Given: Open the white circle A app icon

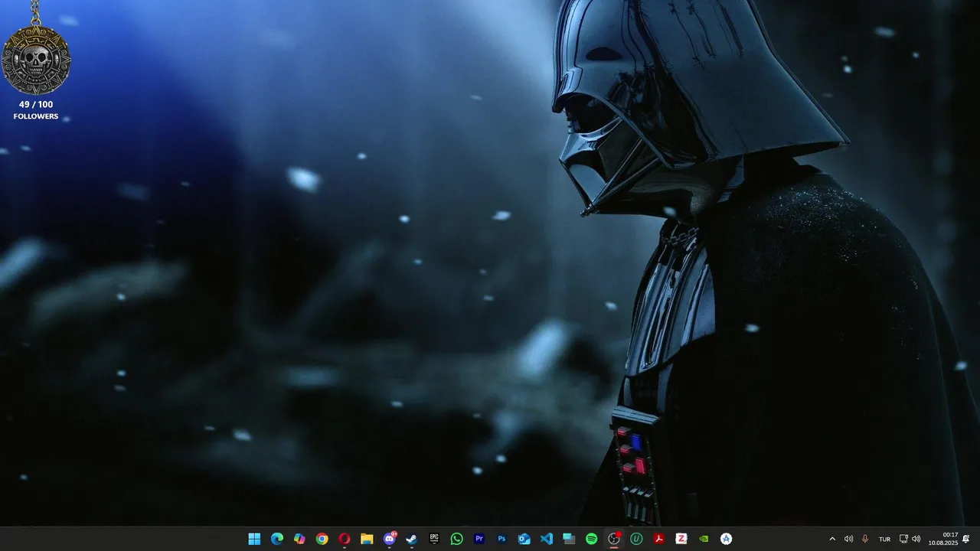Looking at the screenshot, I should coord(727,539).
